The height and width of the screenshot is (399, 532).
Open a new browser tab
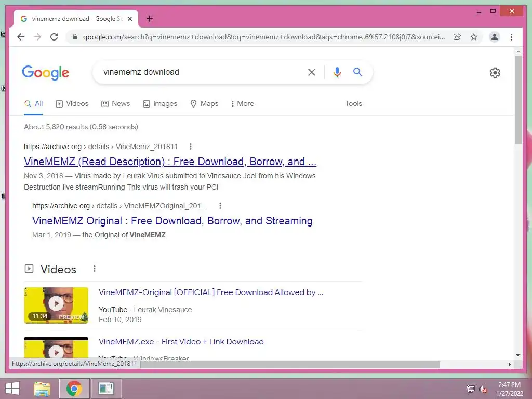[x=150, y=19]
